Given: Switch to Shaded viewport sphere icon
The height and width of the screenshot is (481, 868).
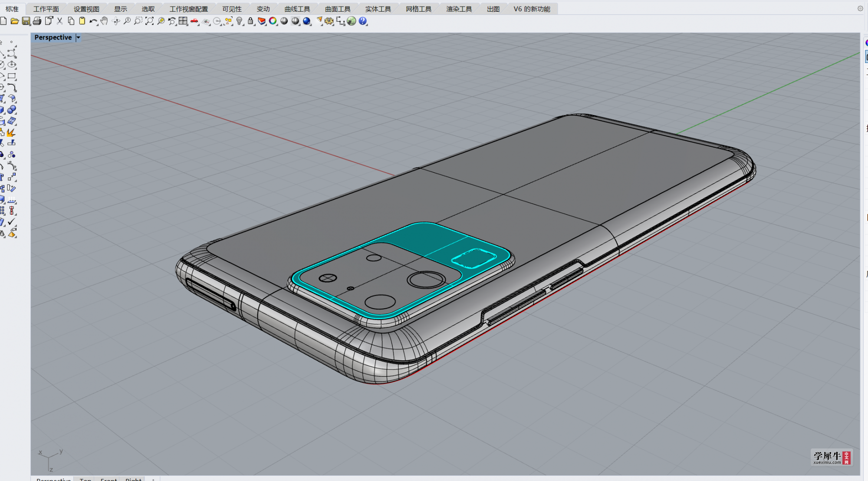Looking at the screenshot, I should 284,21.
